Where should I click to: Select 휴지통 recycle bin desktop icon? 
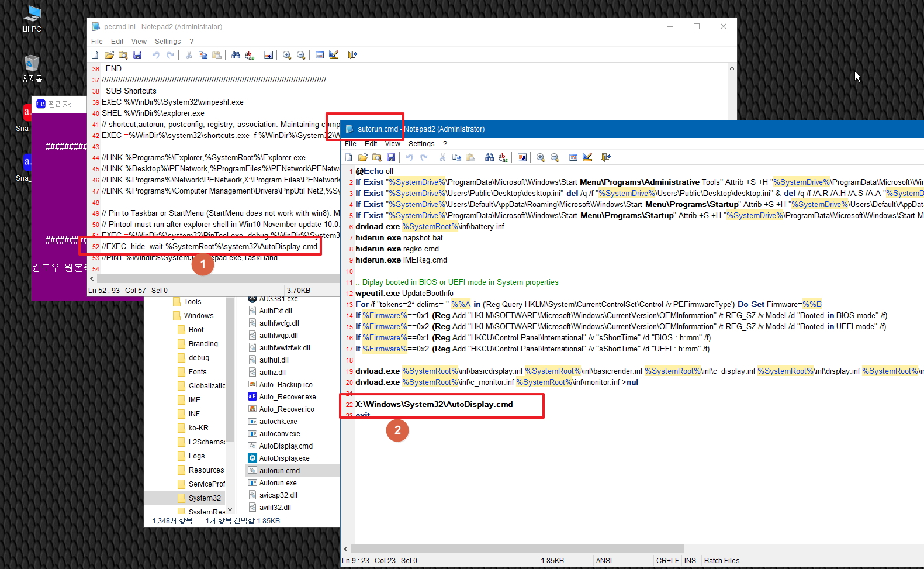click(32, 68)
